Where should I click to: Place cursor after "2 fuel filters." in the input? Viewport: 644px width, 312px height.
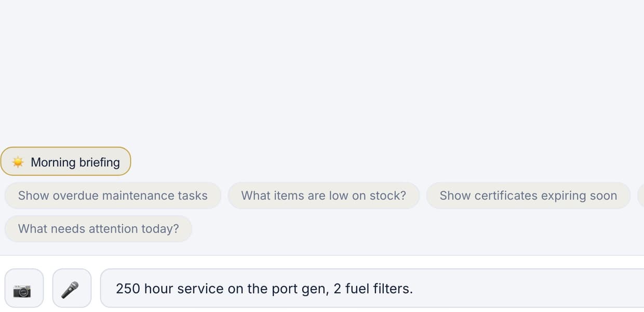coord(414,289)
